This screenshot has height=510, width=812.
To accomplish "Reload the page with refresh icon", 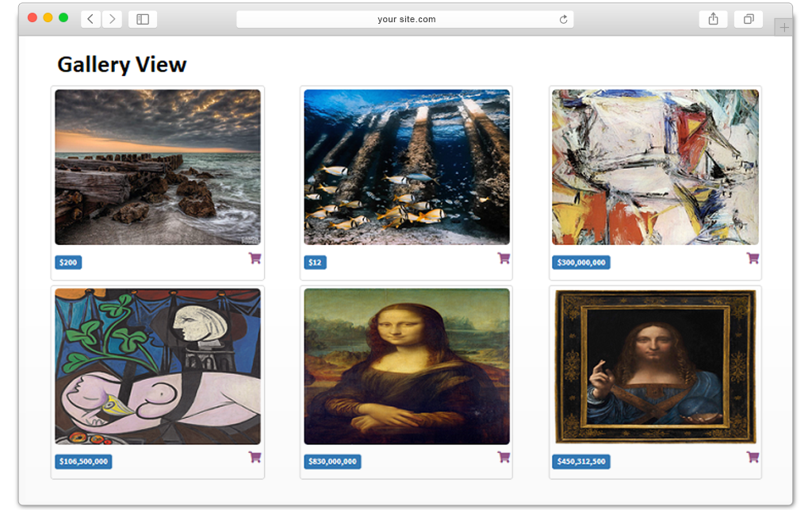I will pyautogui.click(x=564, y=19).
